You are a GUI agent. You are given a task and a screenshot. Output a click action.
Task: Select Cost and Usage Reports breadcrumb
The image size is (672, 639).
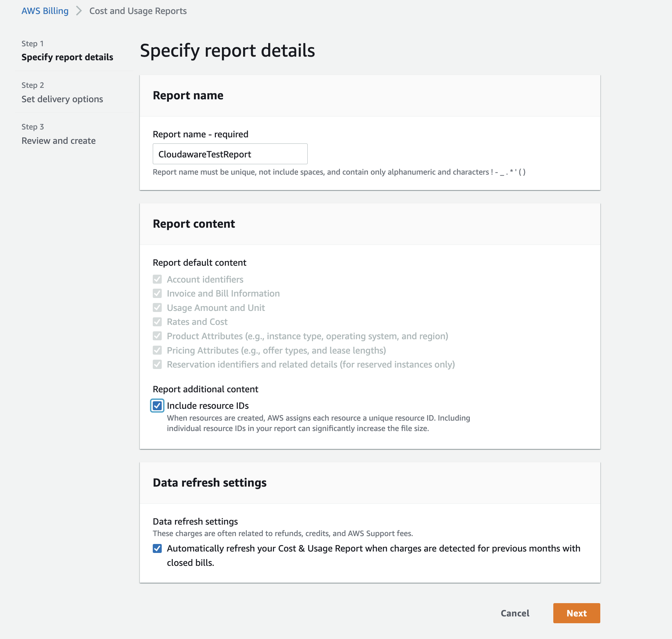point(138,11)
